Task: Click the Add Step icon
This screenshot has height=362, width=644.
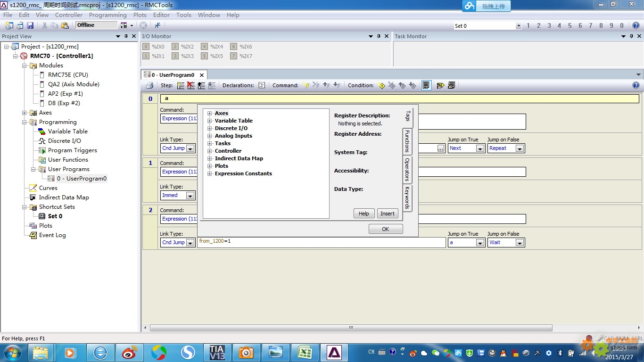Action: point(181,85)
